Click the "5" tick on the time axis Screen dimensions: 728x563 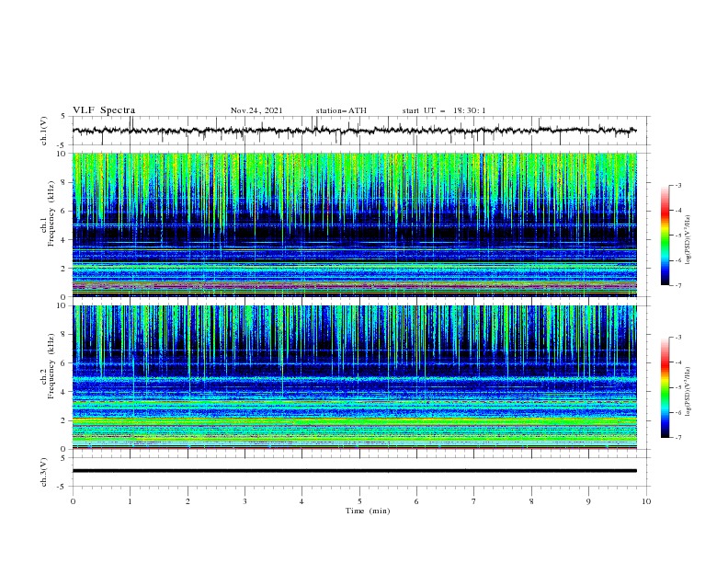[x=359, y=501]
